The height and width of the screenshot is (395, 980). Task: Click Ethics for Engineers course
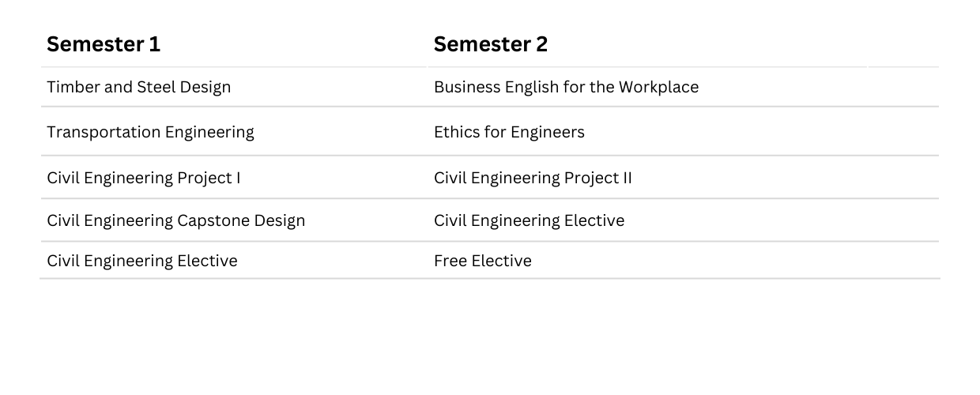coord(510,132)
